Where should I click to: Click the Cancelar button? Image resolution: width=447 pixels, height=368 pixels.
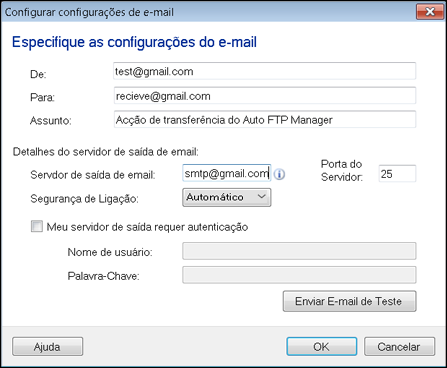(399, 347)
